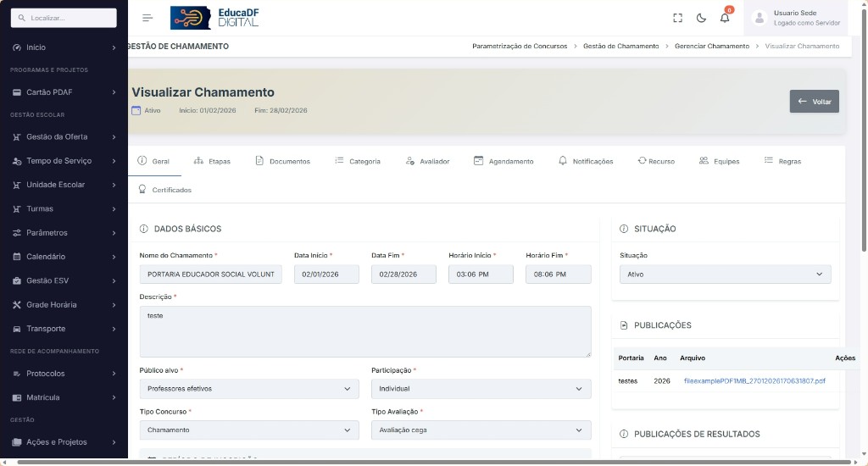
Task: Switch to the Documentos tab
Action: 283,161
